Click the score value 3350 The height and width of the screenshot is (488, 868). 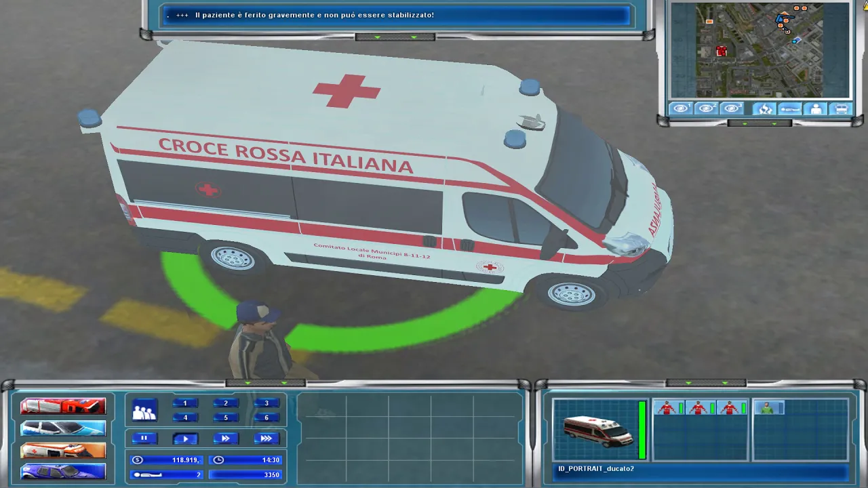point(245,474)
